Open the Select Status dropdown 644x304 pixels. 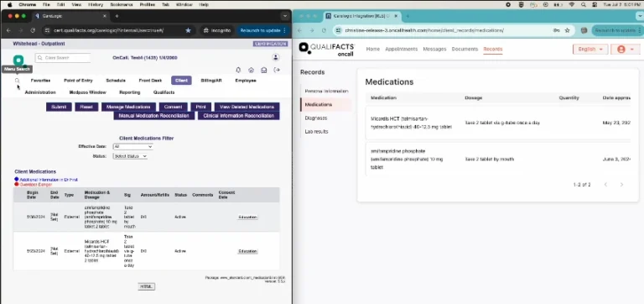point(130,156)
